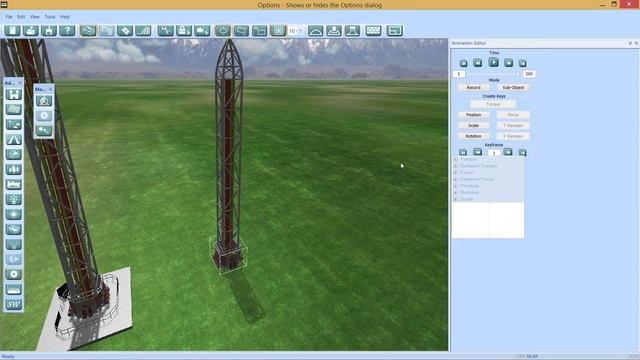Expand the Dampen Torque tree row
640x360 pixels.
click(x=456, y=166)
